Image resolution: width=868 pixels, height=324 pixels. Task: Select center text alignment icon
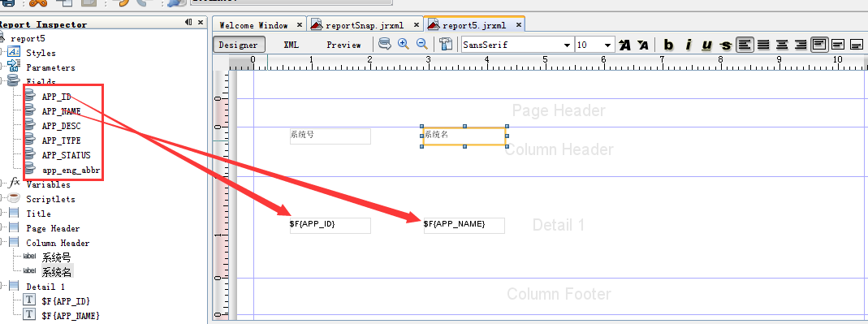[782, 45]
